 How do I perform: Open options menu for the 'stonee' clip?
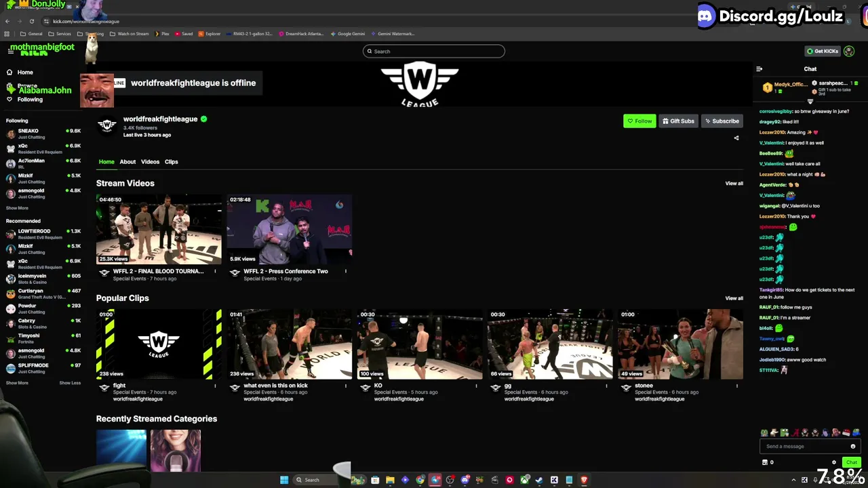[736, 386]
